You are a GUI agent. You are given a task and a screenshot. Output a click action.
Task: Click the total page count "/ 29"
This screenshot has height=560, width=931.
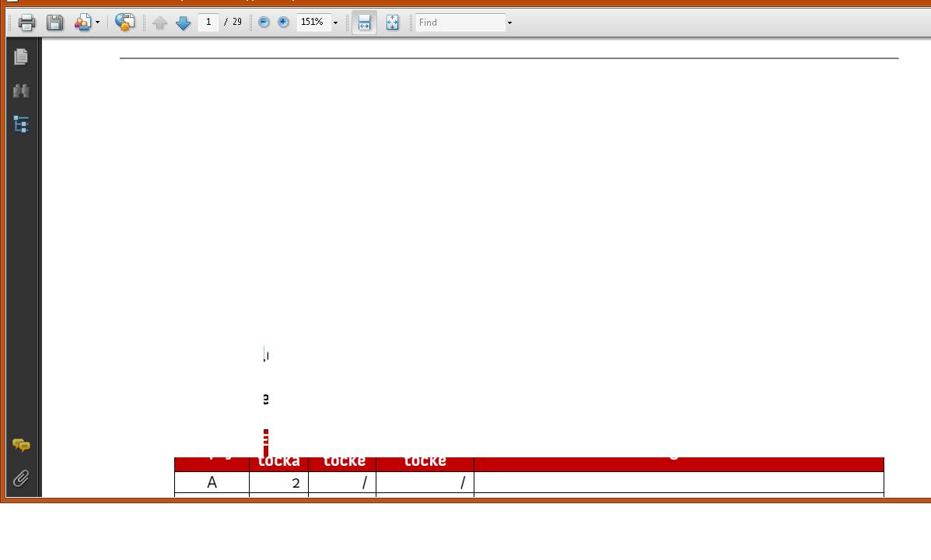(233, 22)
